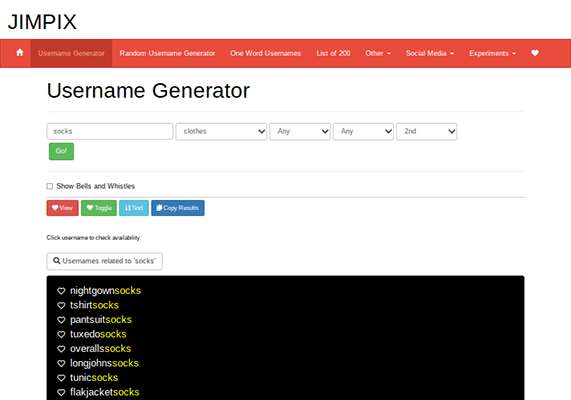571x400 pixels.
Task: Favorite overallssocks with its heart icon
Action: (x=61, y=349)
